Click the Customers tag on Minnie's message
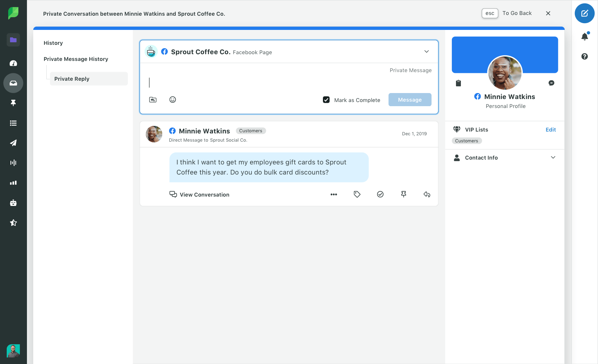 click(251, 130)
